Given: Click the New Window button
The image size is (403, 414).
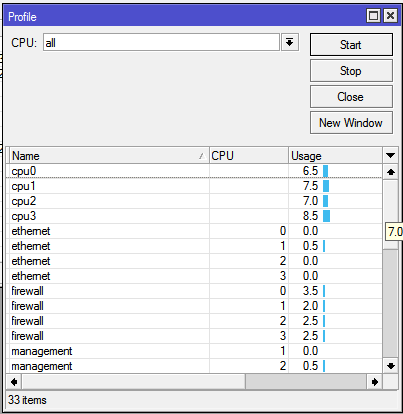Looking at the screenshot, I should click(351, 123).
